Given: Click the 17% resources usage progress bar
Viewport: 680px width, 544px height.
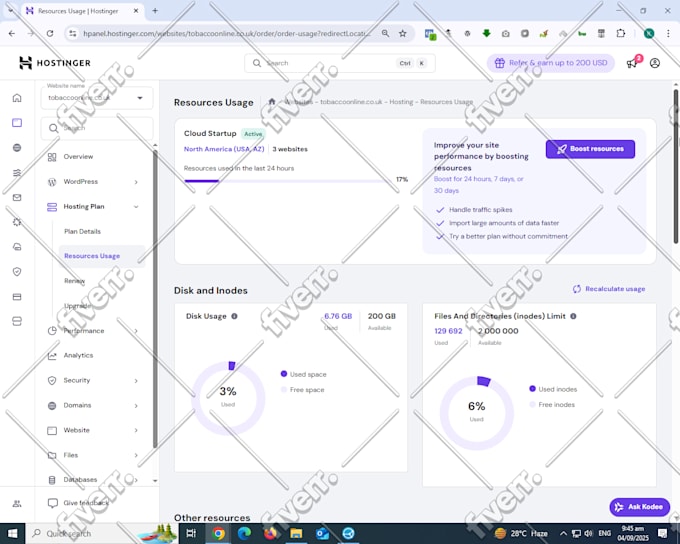Looking at the screenshot, I should coord(288,181).
